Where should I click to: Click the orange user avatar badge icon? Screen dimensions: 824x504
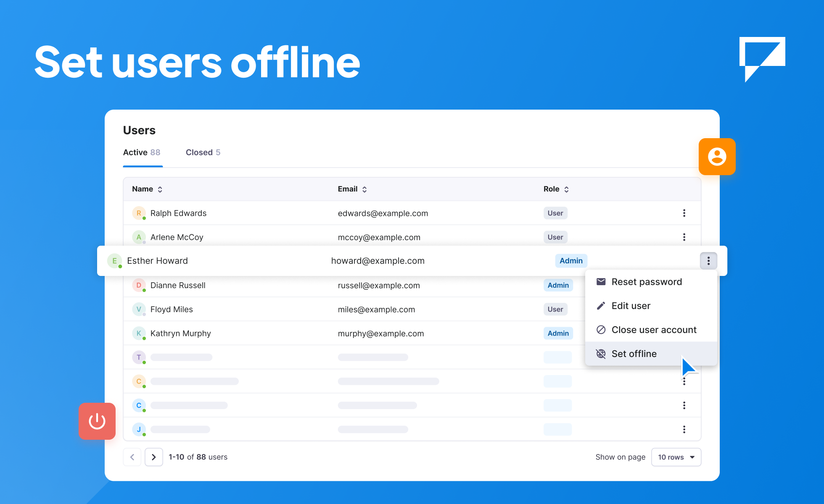click(717, 157)
